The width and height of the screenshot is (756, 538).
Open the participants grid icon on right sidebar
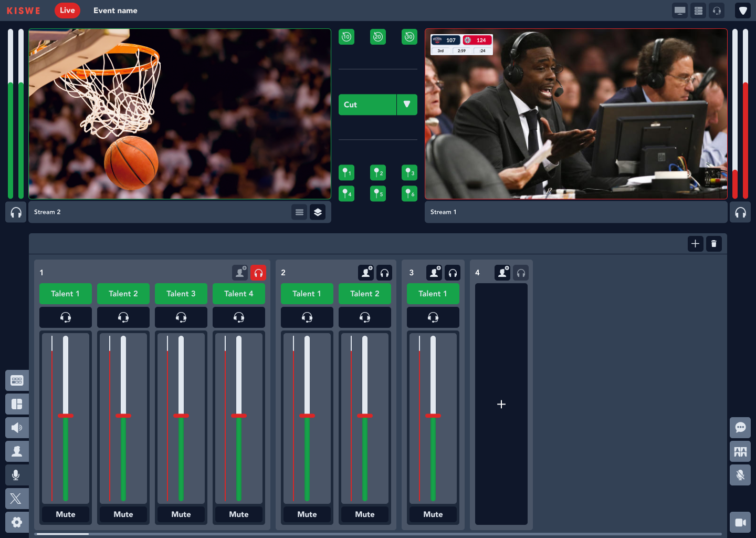point(740,451)
